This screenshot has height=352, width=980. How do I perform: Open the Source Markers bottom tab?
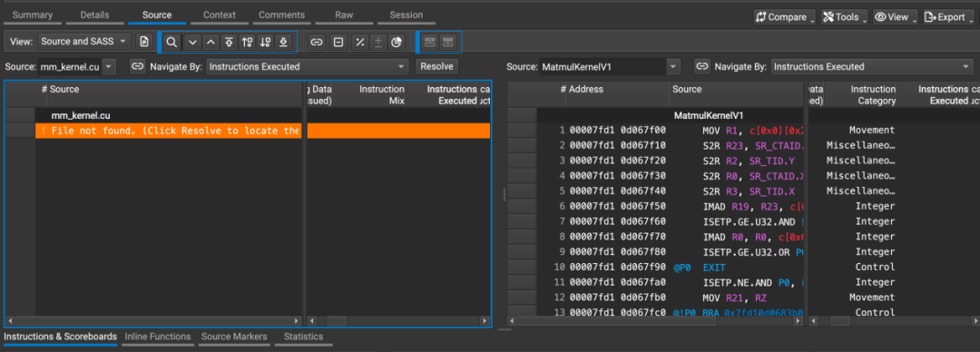(234, 337)
